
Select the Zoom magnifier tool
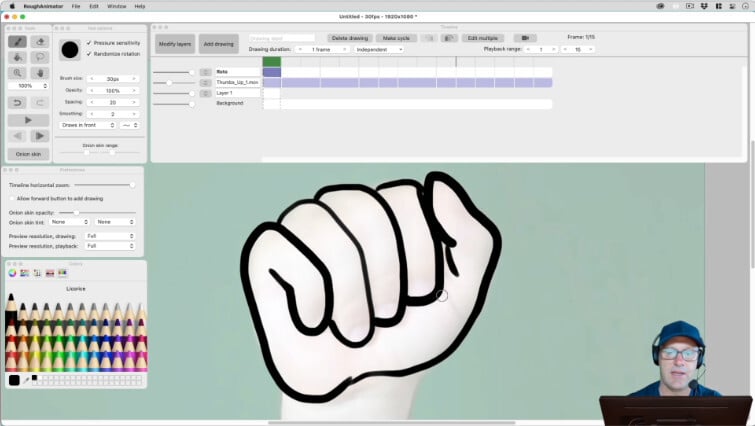[x=17, y=73]
